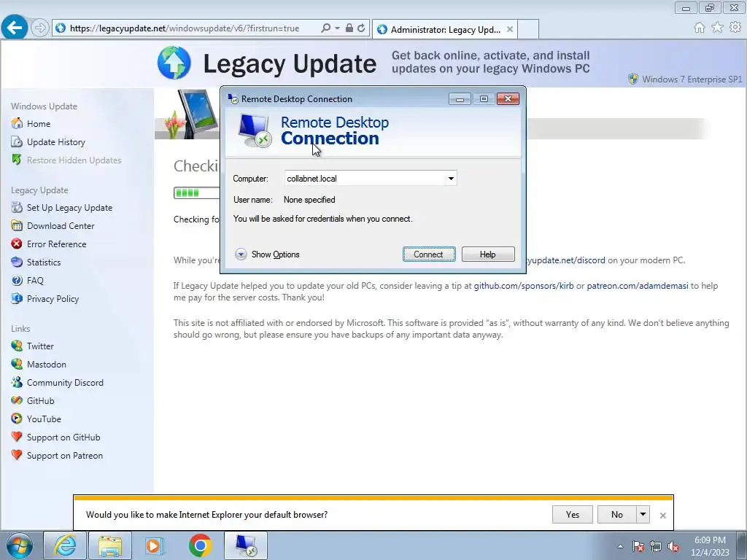Screen dimensions: 747x560
Task: Click the Download Center sidebar icon
Action: (x=17, y=226)
